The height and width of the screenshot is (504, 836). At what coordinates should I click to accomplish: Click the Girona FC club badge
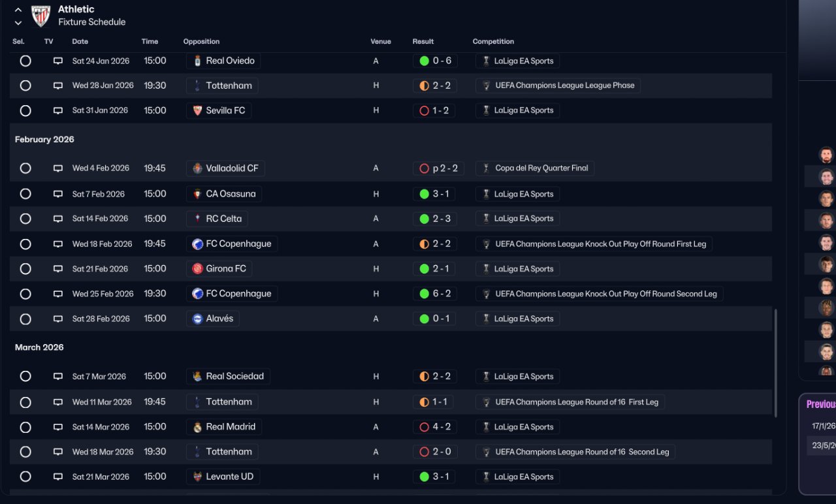[x=197, y=269]
